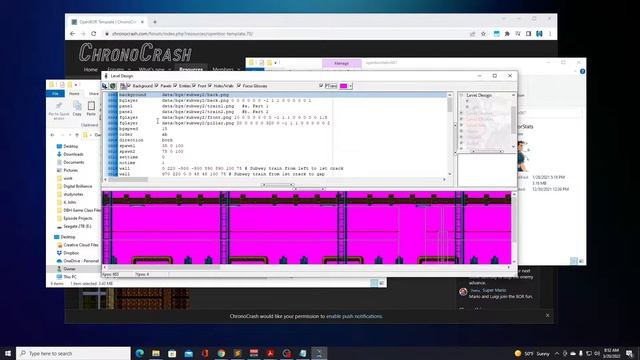640x360 pixels.
Task: Open browser extensions puzzle icon
Action: tap(507, 34)
